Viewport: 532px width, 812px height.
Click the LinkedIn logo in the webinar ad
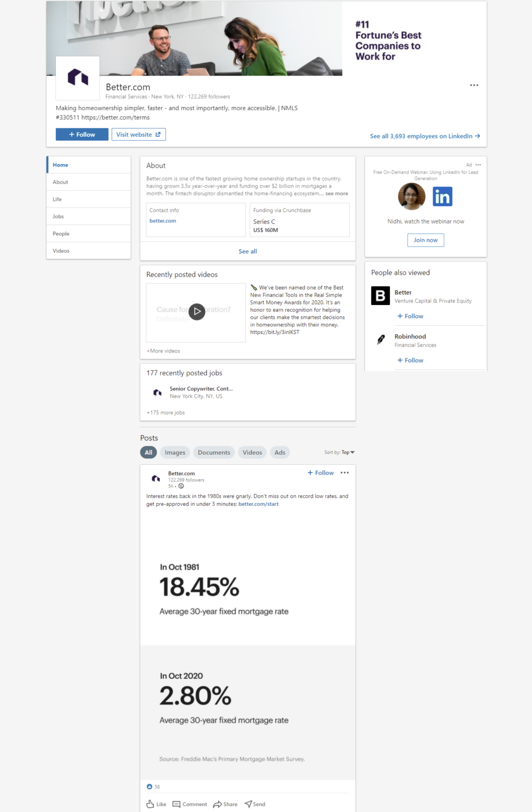tap(443, 196)
